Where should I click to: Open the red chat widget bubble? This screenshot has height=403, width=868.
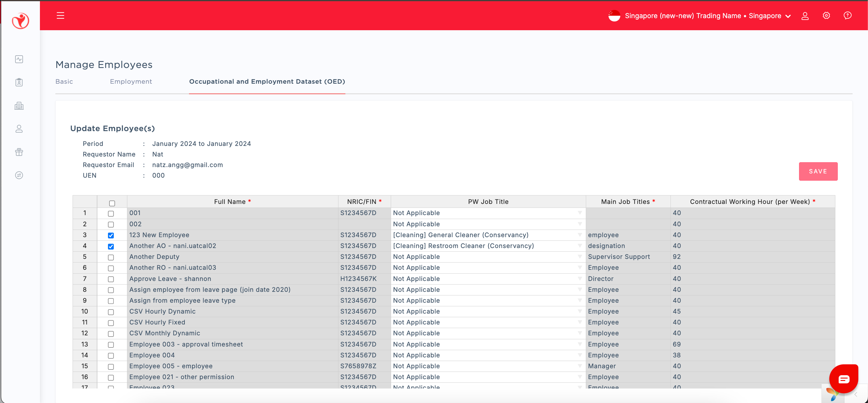click(844, 379)
